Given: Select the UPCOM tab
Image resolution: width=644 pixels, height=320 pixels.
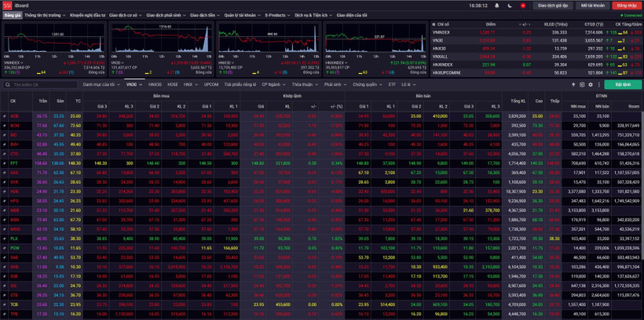Looking at the screenshot, I should coord(211,84).
